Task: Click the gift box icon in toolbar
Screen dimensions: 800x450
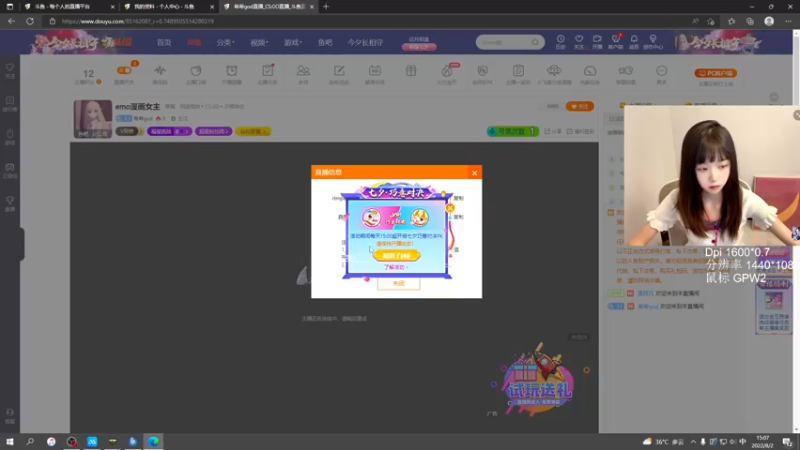Action: tap(411, 70)
